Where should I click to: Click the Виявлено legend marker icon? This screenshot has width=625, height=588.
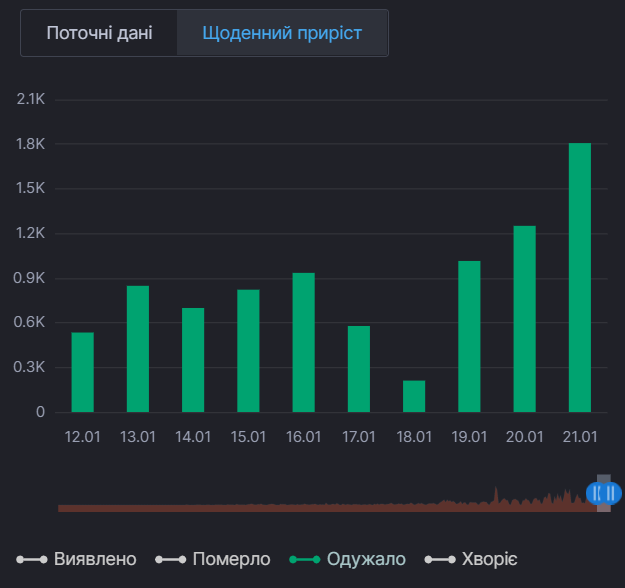click(x=32, y=559)
